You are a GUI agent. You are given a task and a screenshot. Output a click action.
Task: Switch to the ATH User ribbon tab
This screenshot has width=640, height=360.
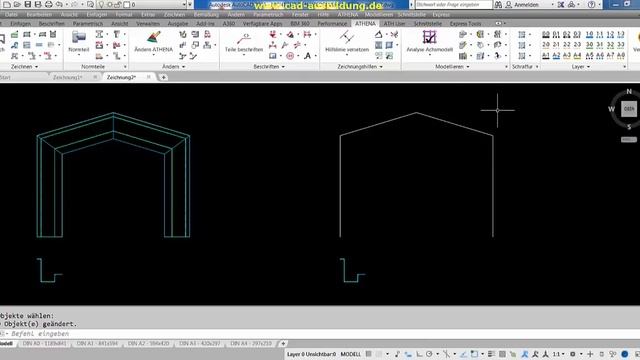tap(394, 24)
